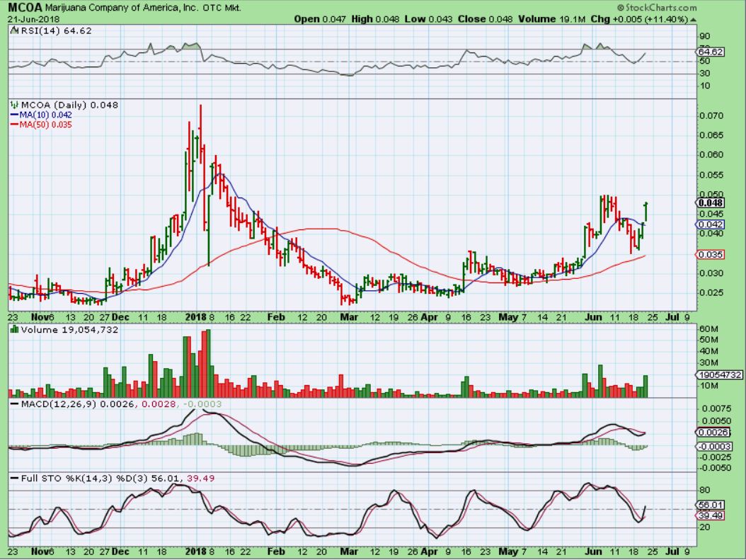Click the 0.060 price axis label
Viewport: 746px width, 560px height.
coord(711,154)
